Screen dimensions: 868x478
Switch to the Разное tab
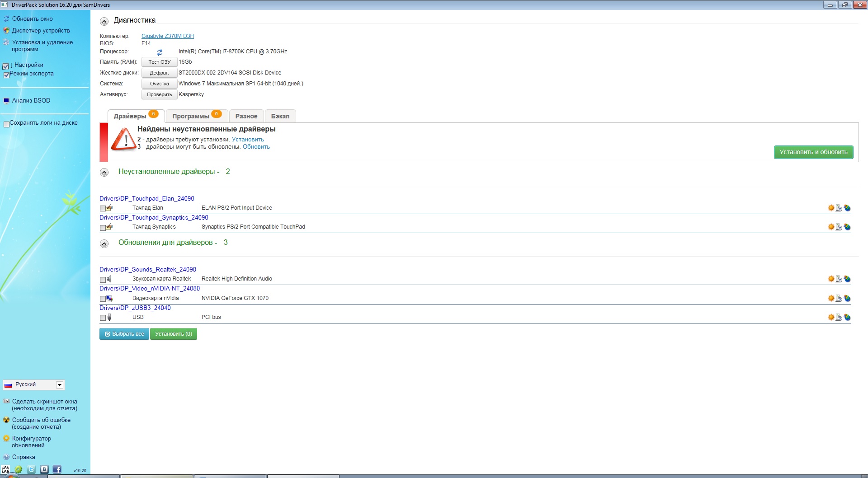tap(246, 116)
